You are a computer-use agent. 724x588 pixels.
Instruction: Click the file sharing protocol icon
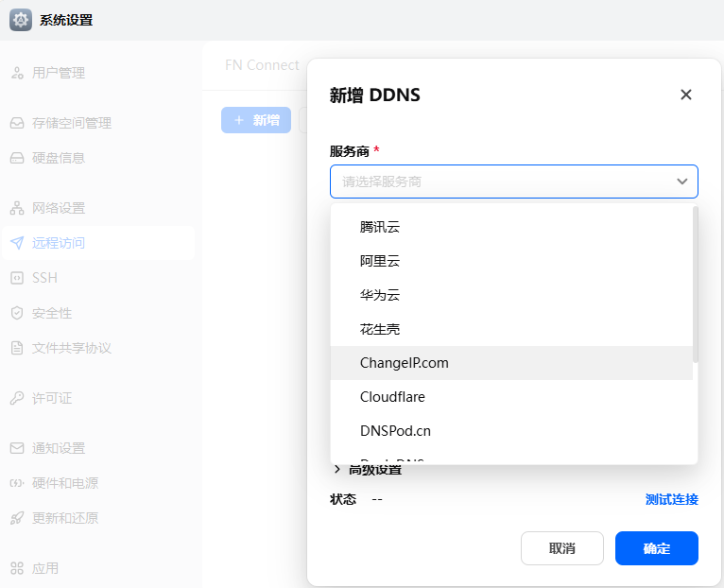point(17,348)
